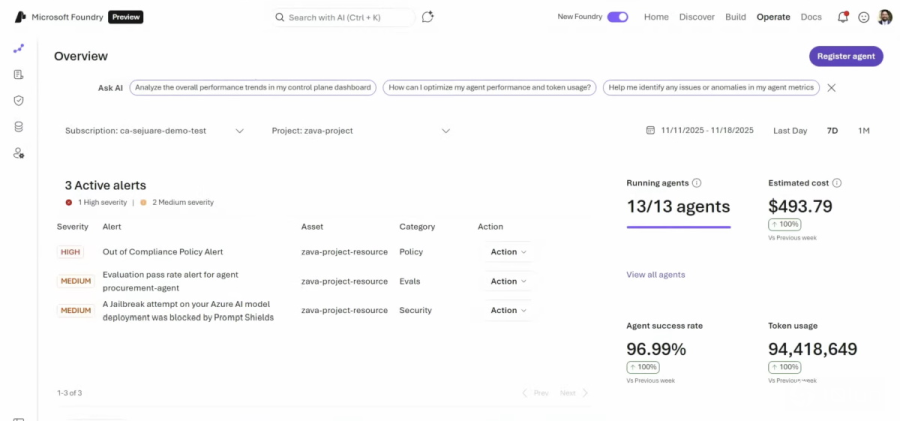900x421 pixels.
Task: Click the new AI chat icon beside search
Action: 428,17
